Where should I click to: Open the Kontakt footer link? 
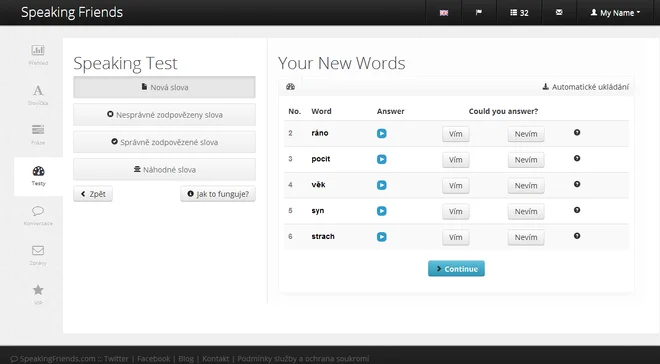point(216,359)
